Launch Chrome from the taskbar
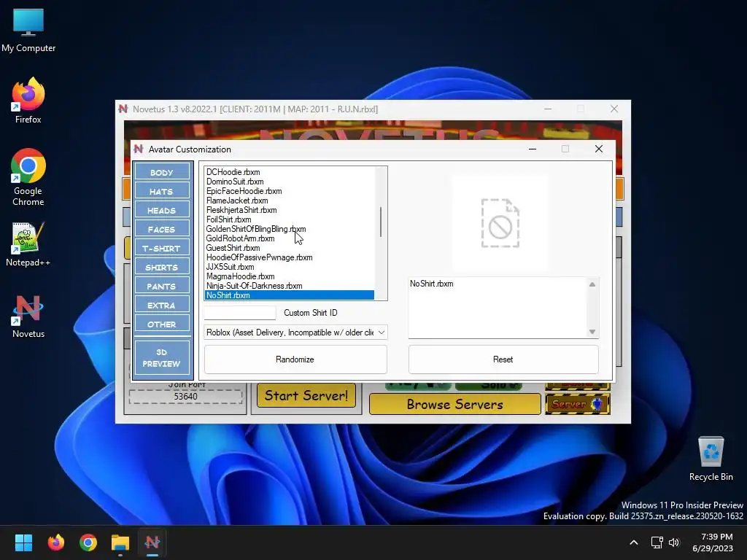The width and height of the screenshot is (747, 560). tap(88, 542)
